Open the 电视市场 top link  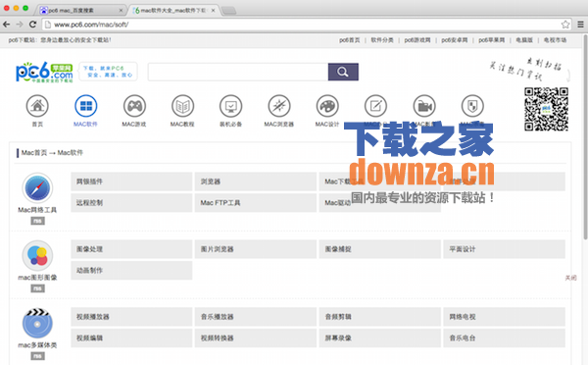(555, 40)
